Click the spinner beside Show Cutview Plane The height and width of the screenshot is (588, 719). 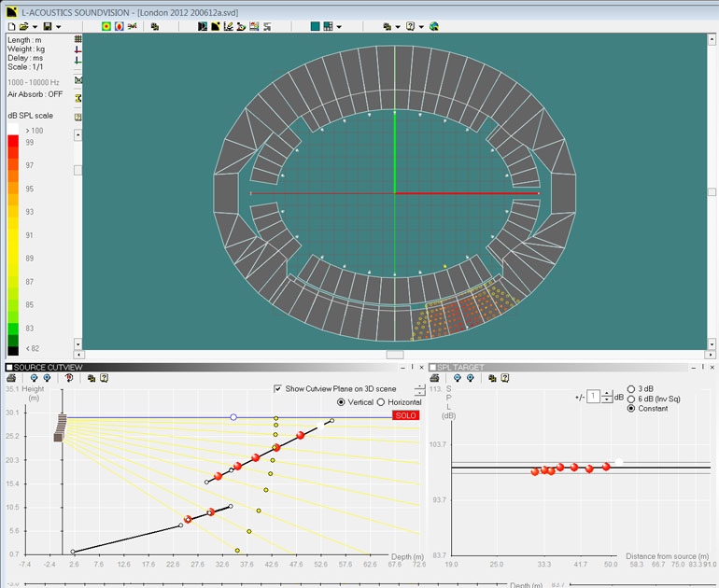click(419, 390)
